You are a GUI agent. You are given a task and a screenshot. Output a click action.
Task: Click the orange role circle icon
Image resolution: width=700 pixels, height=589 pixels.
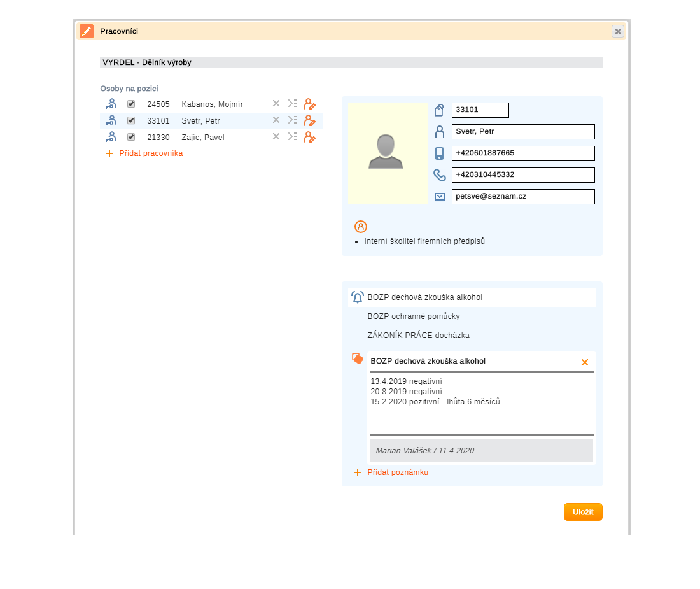[x=361, y=227]
